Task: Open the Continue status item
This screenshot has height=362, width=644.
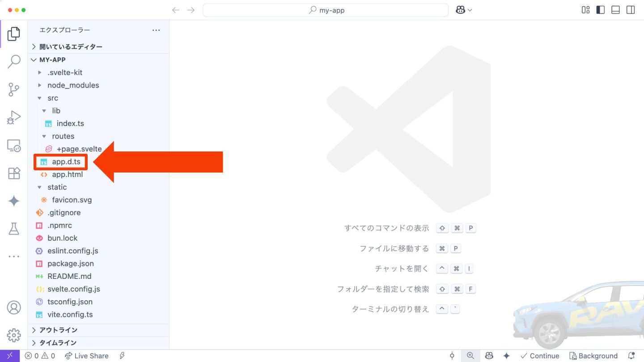Action: [x=540, y=356]
